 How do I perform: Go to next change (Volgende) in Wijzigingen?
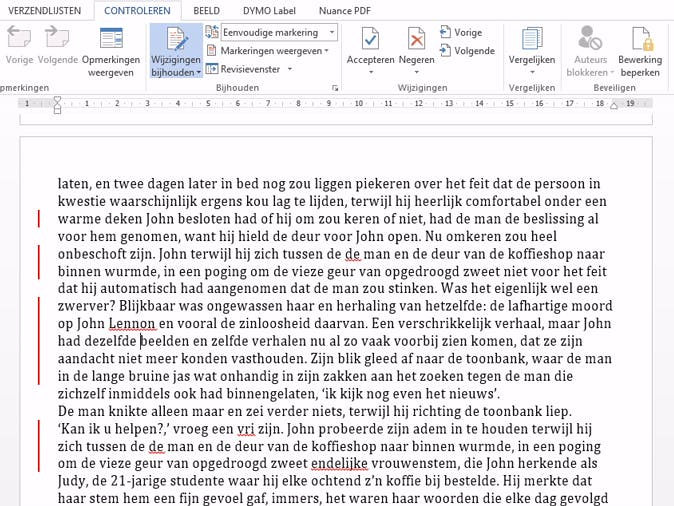(x=467, y=51)
